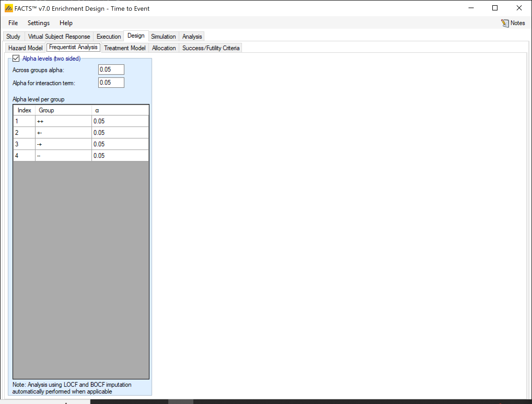Switch to the Allocation sub-tab
532x404 pixels.
click(164, 48)
